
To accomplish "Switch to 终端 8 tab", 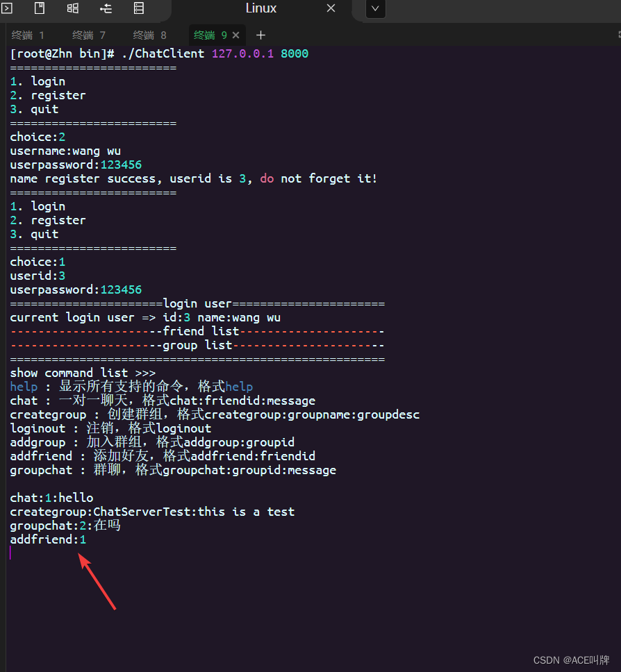I will [149, 35].
